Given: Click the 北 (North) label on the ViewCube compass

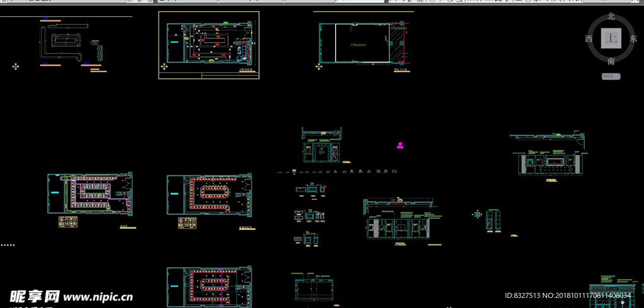Looking at the screenshot, I should tap(611, 16).
